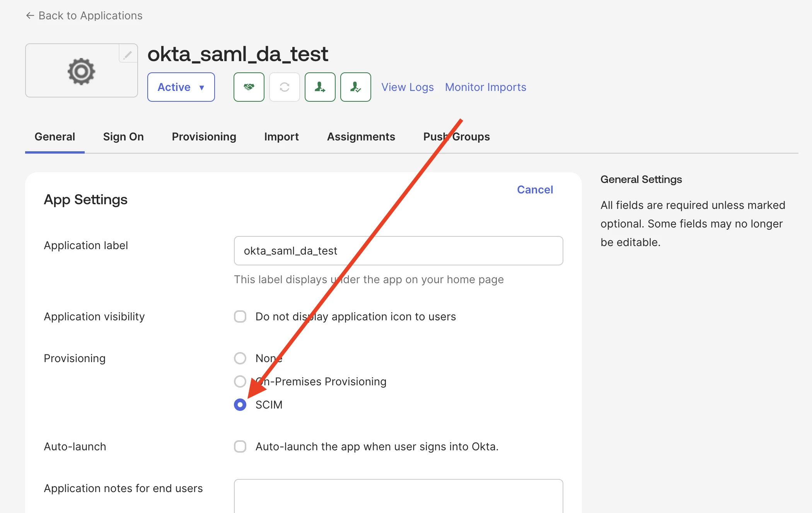
Task: Click the Application label text field
Action: tap(399, 251)
